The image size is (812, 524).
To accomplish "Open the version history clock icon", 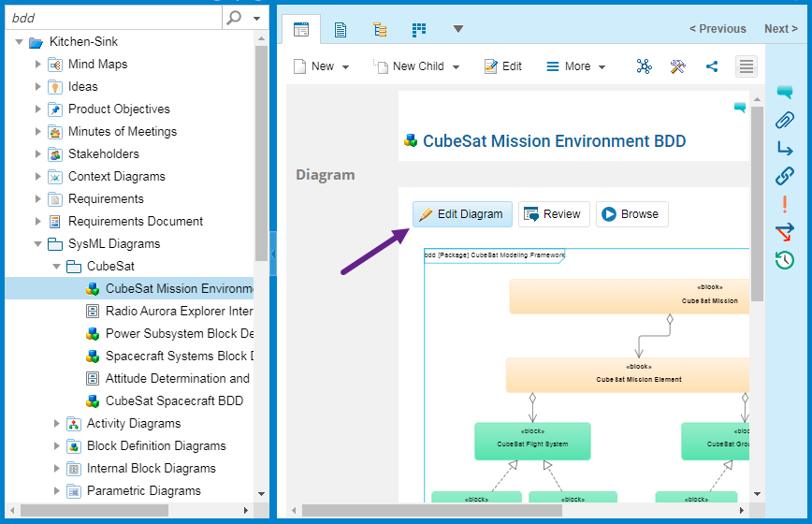I will (785, 259).
